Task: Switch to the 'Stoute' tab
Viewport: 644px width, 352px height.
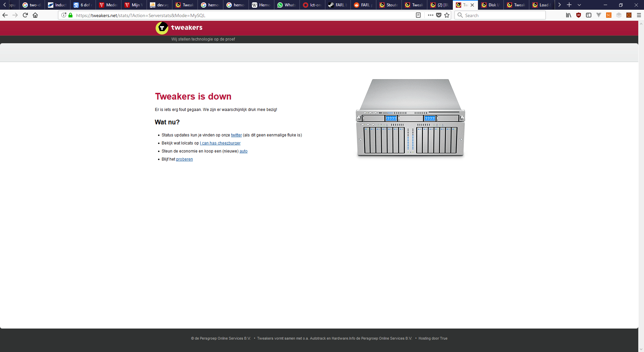Action: coord(389,5)
